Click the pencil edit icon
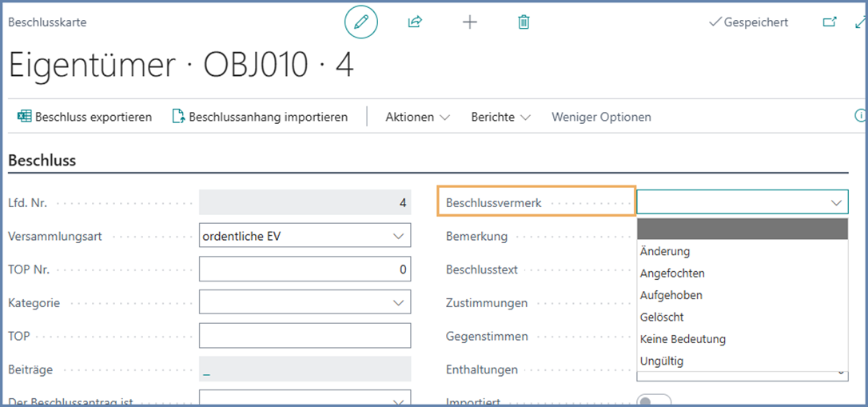 pos(361,22)
